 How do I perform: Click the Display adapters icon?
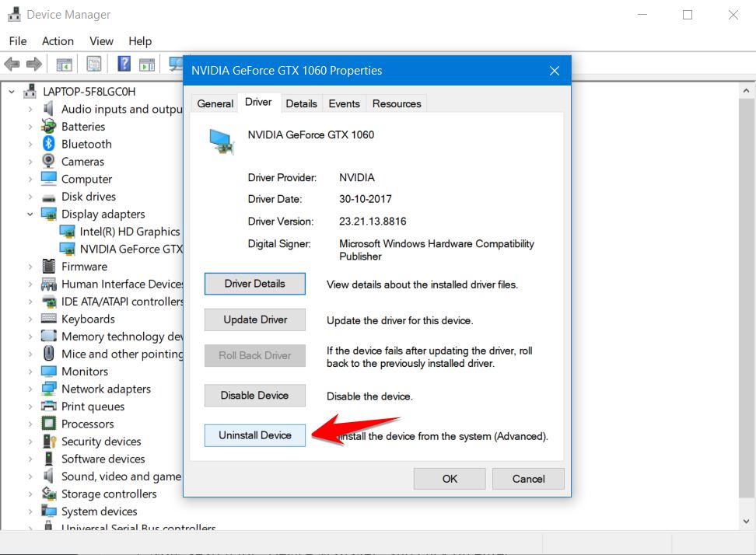[x=49, y=214]
